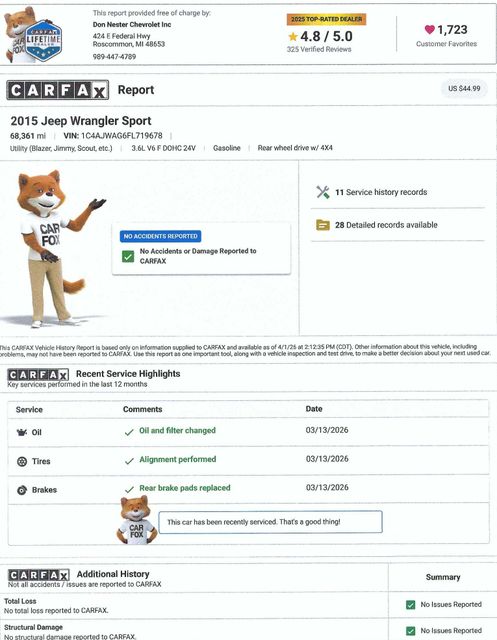Click the Brakes service icon
The height and width of the screenshot is (640, 497).
pos(22,490)
